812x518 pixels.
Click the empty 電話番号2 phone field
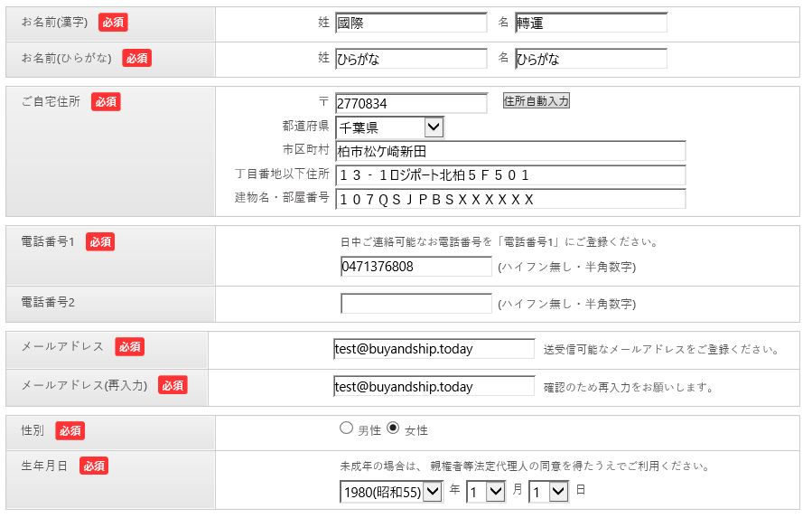(415, 304)
